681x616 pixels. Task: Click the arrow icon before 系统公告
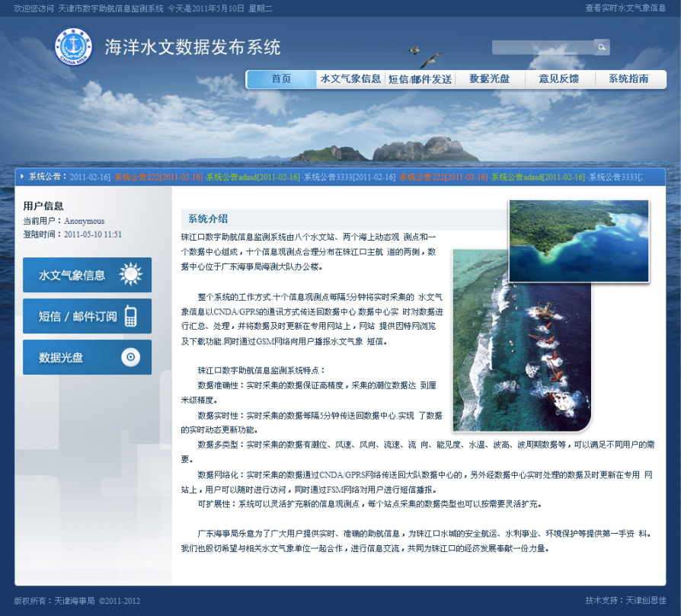(22, 177)
